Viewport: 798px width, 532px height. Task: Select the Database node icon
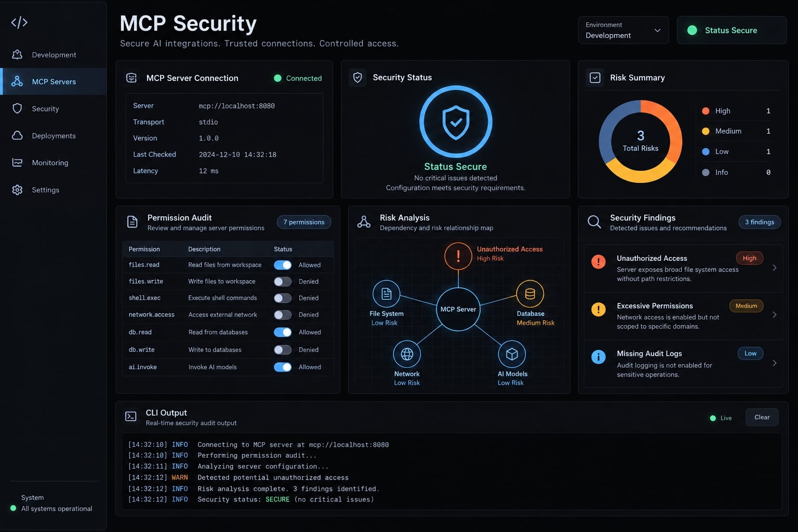pos(530,294)
